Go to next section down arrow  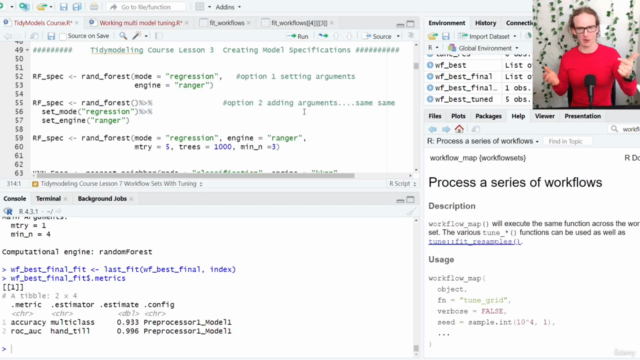(349, 36)
